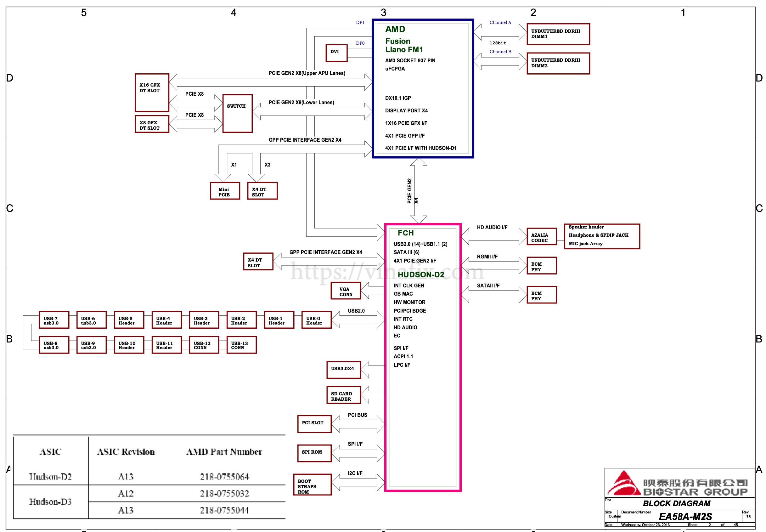This screenshot has height=532, width=766.
Task: Click the FCH heading
Action: (x=405, y=233)
